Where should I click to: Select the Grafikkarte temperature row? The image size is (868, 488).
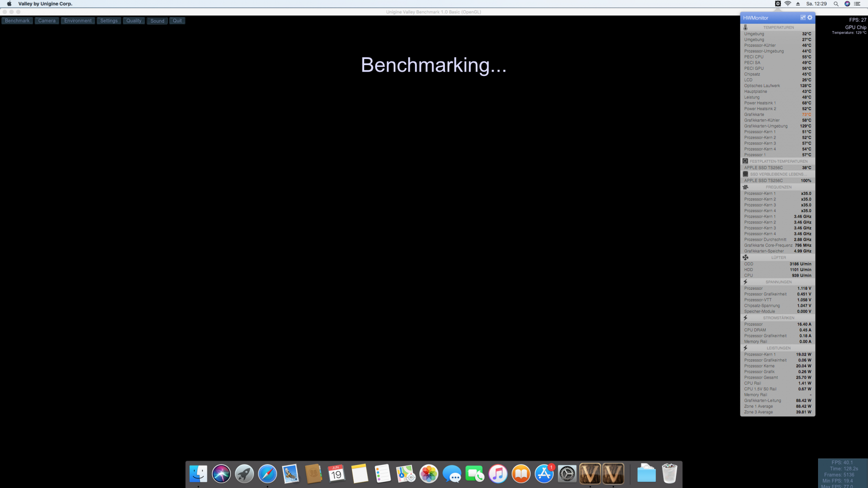777,115
